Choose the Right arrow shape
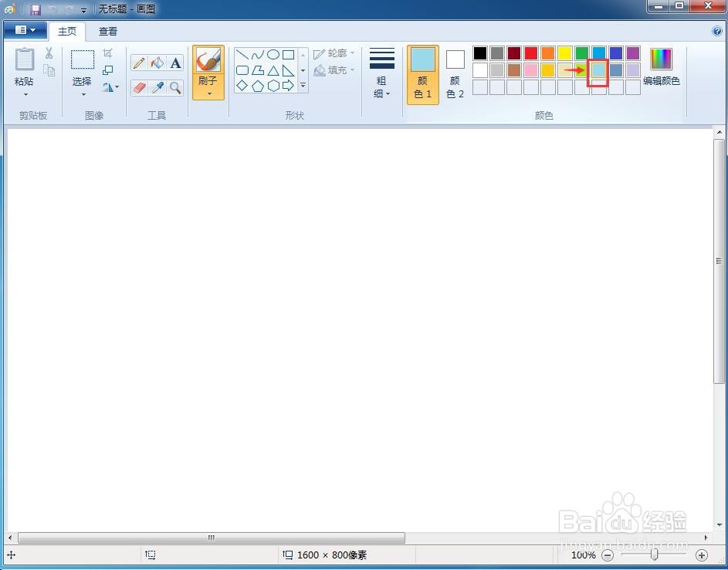 tap(288, 86)
